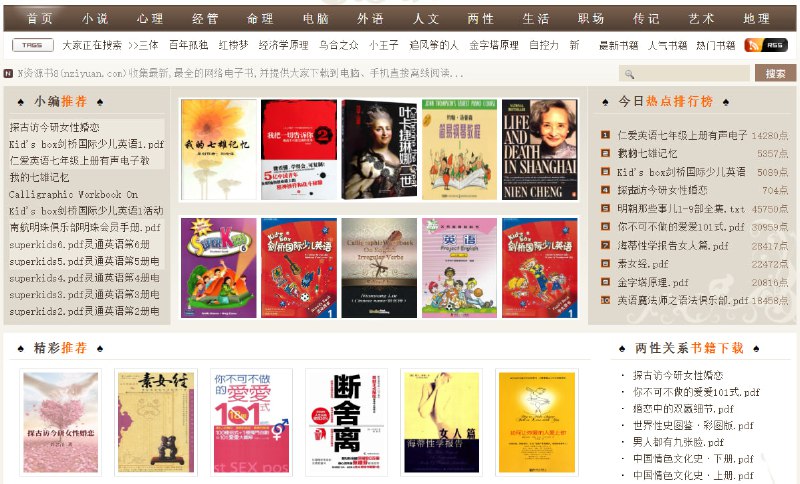Click the magnifier icon in search box
Image resolution: width=800 pixels, height=484 pixels.
tap(630, 74)
